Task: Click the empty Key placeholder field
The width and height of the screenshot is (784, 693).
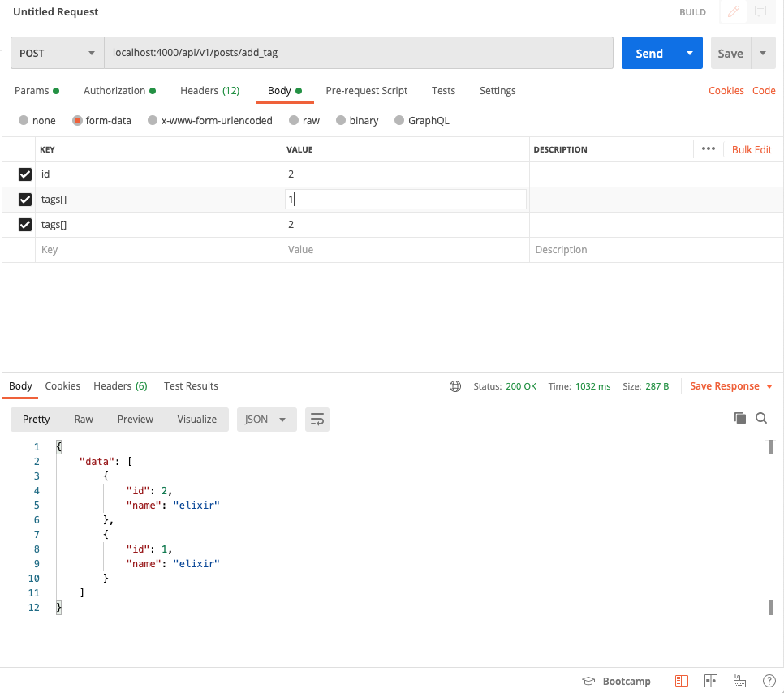Action: [x=158, y=249]
